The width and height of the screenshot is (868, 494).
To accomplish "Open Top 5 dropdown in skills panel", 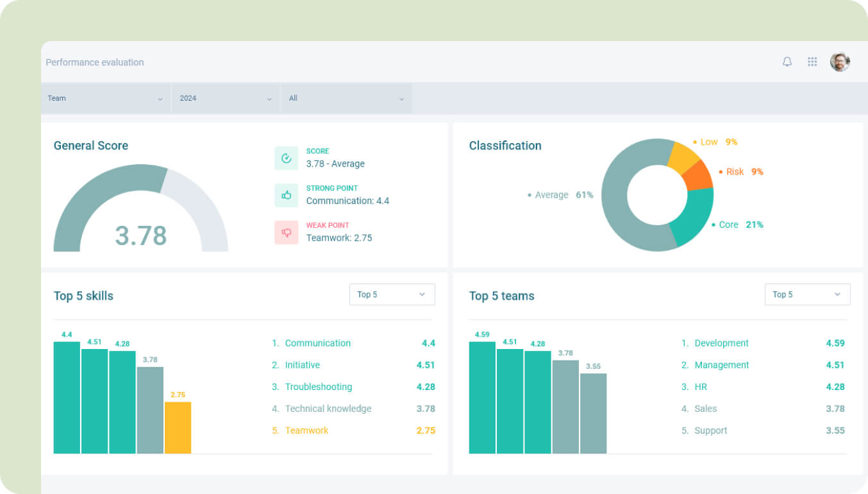I will pos(392,294).
